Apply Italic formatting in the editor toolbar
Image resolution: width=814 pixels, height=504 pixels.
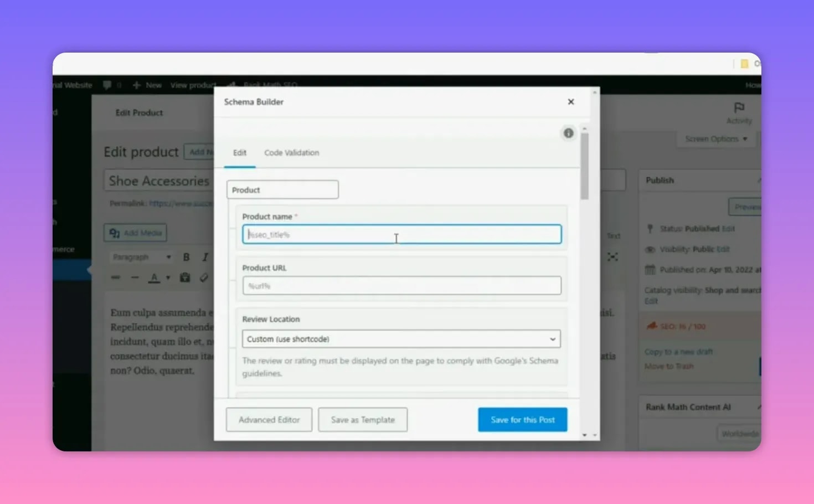(204, 256)
